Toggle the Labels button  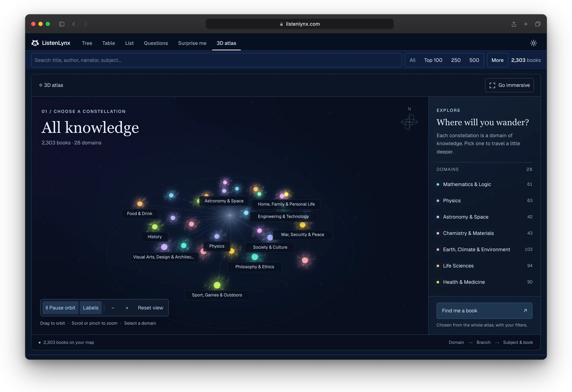coord(91,308)
